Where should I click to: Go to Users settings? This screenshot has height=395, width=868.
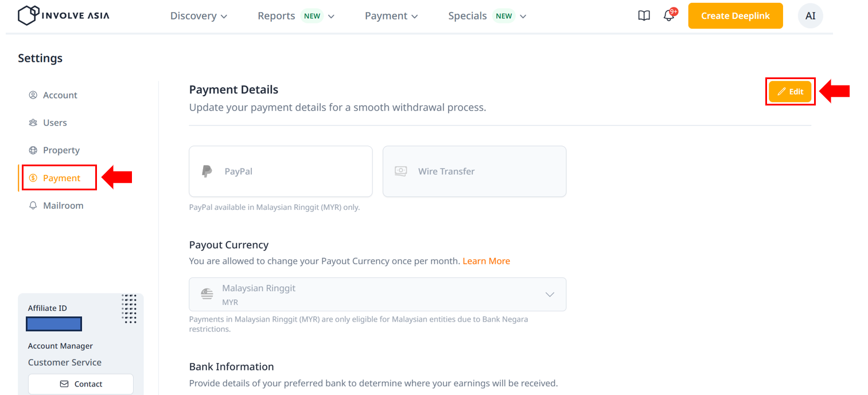(x=55, y=123)
